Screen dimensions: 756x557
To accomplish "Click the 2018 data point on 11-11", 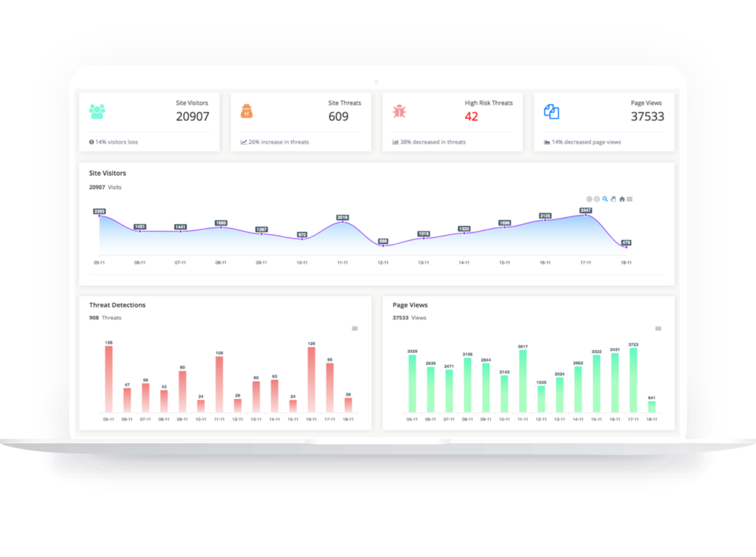I will click(343, 222).
